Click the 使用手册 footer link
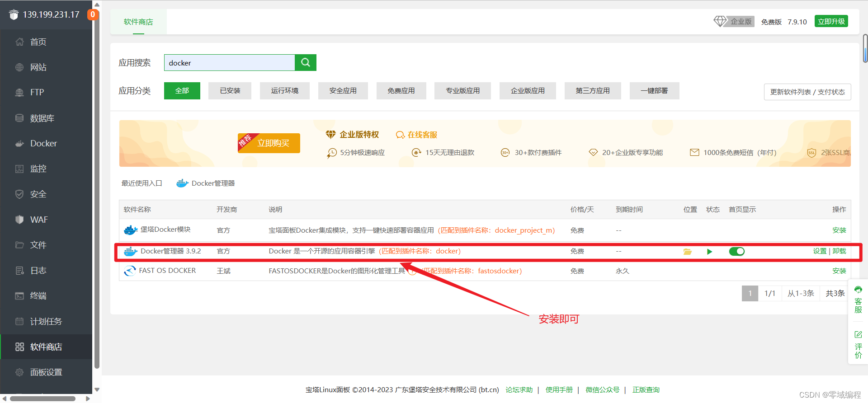Viewport: 868px width, 403px height. (559, 390)
